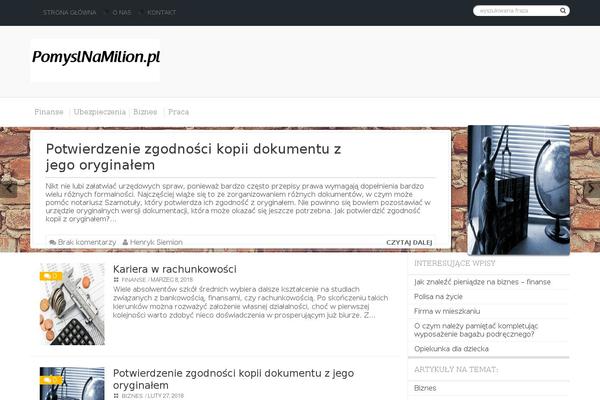Open the Ubezpieczenia category

point(99,112)
